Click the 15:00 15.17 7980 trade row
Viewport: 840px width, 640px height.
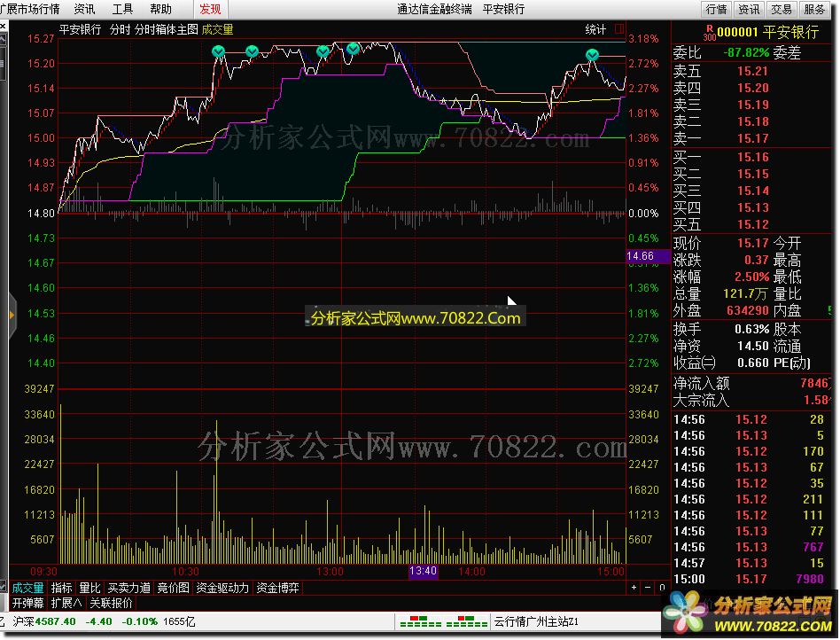(x=752, y=580)
